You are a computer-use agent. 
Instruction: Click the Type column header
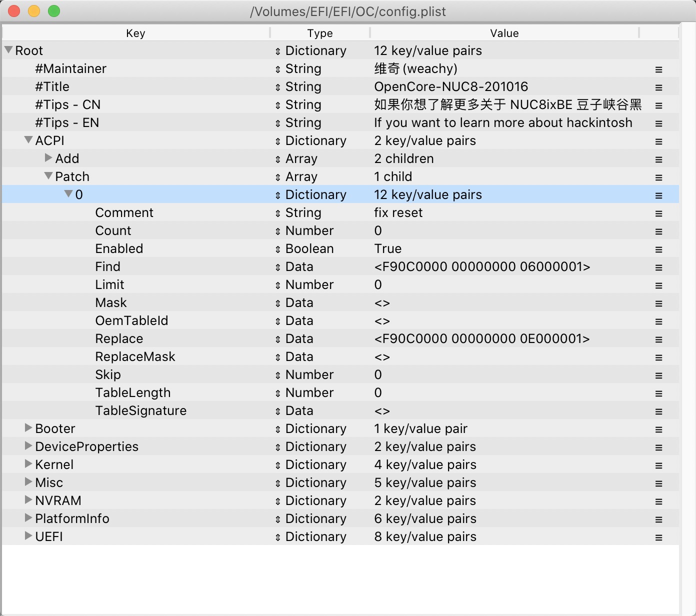(319, 33)
